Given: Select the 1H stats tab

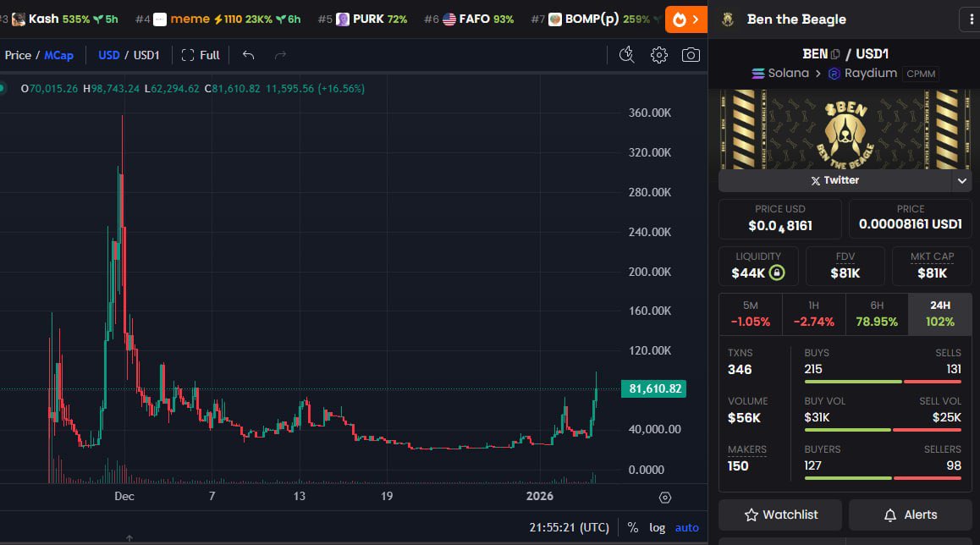Looking at the screenshot, I should pos(813,314).
